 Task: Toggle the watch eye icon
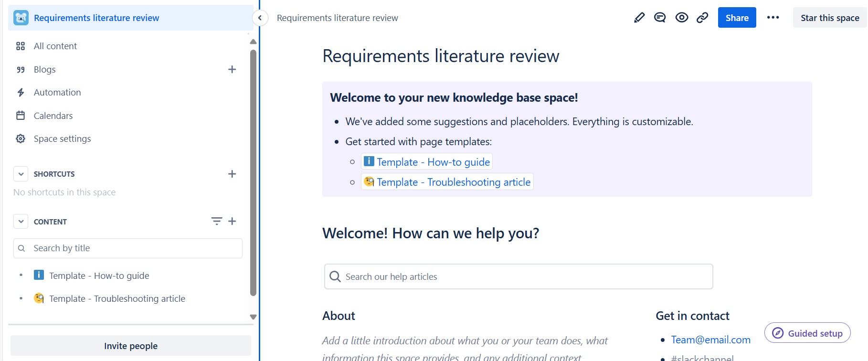tap(682, 18)
